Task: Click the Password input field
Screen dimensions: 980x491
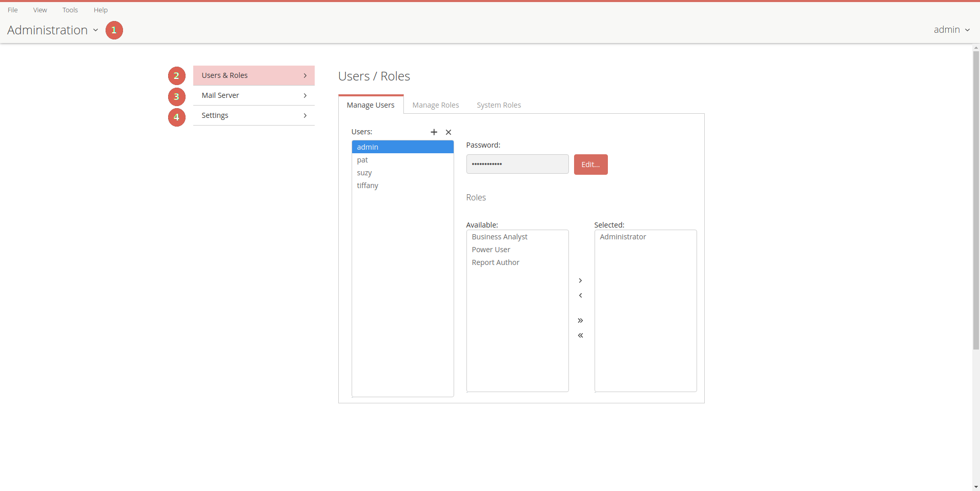Action: [x=517, y=164]
